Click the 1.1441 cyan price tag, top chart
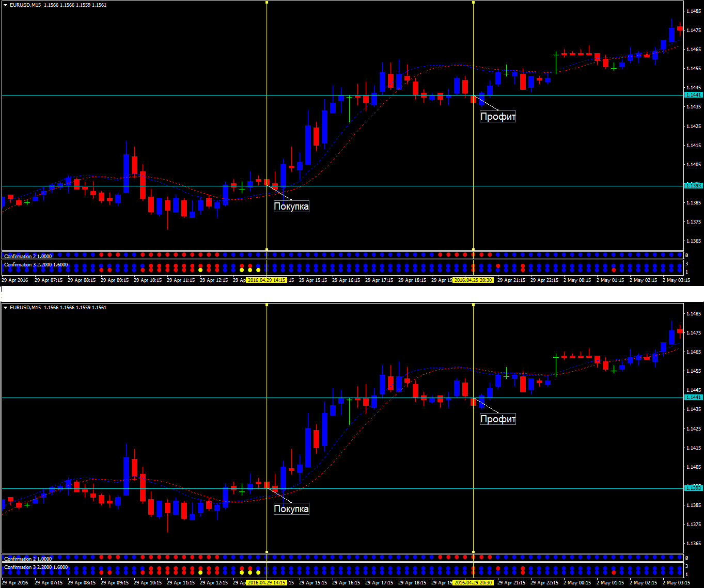The image size is (704, 588). tap(693, 95)
